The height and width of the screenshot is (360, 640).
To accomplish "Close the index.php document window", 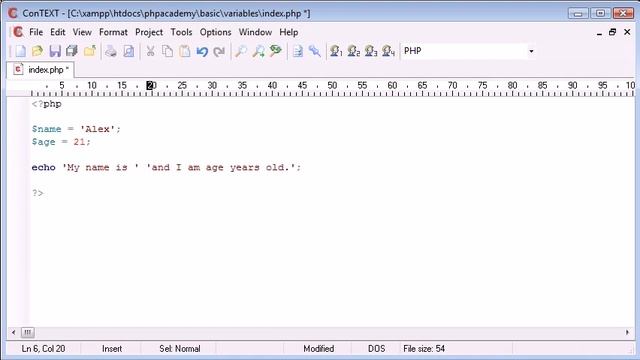I will tap(627, 32).
